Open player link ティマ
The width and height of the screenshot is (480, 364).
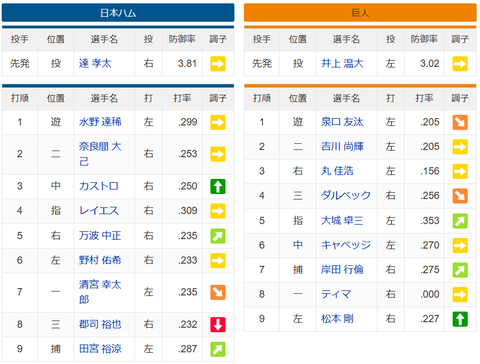336,294
